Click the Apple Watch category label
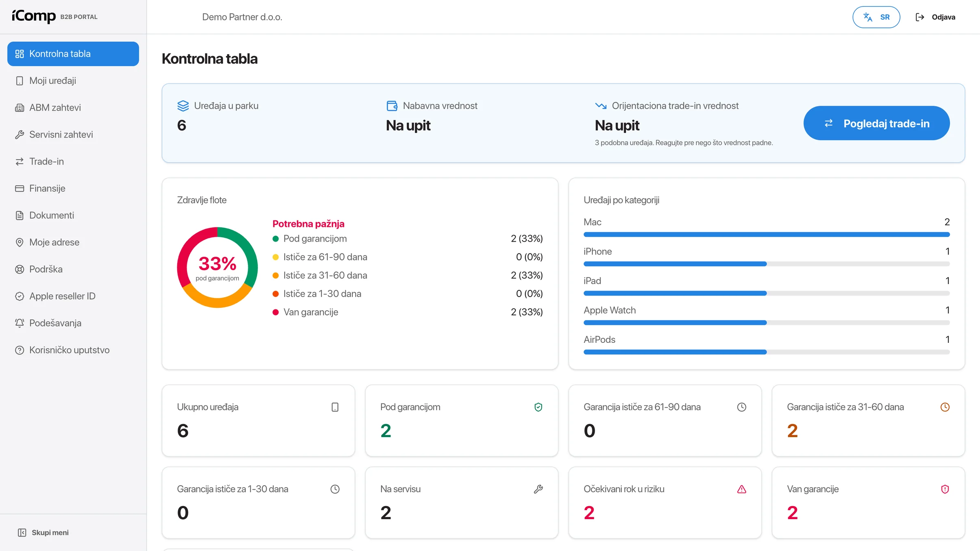 pos(610,310)
